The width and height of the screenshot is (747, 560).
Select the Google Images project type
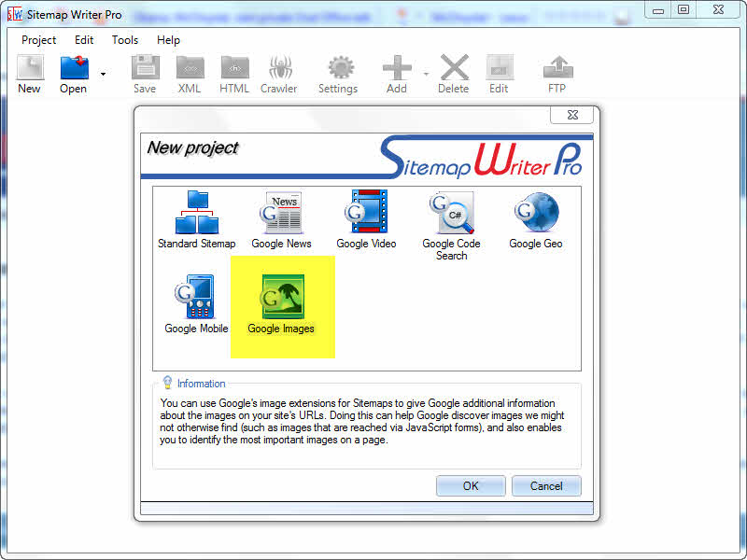tap(282, 304)
